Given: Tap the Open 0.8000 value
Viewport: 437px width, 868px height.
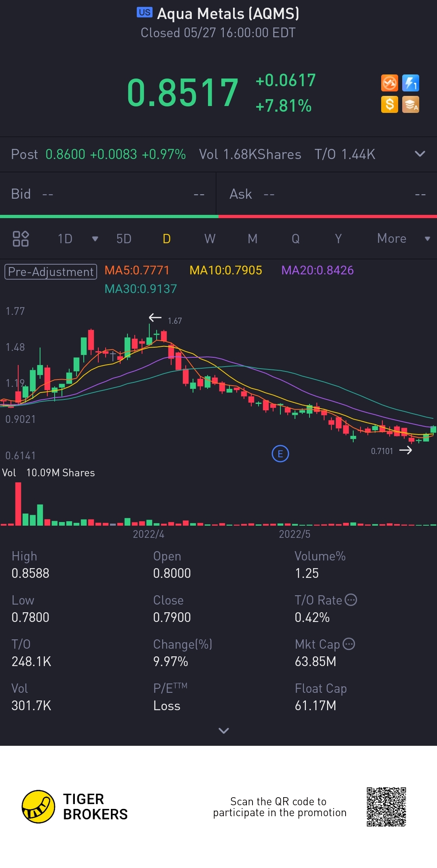Looking at the screenshot, I should pyautogui.click(x=172, y=573).
